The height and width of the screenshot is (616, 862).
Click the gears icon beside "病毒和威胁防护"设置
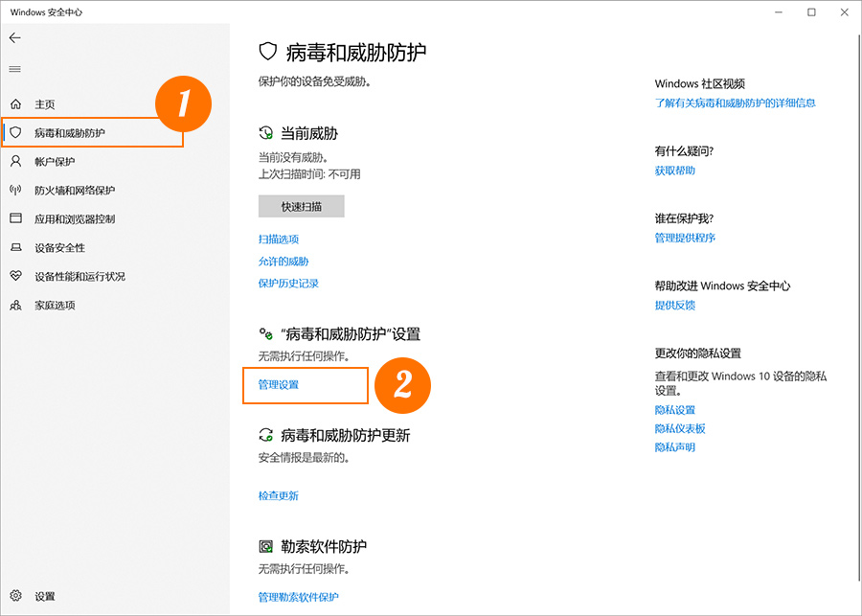266,333
